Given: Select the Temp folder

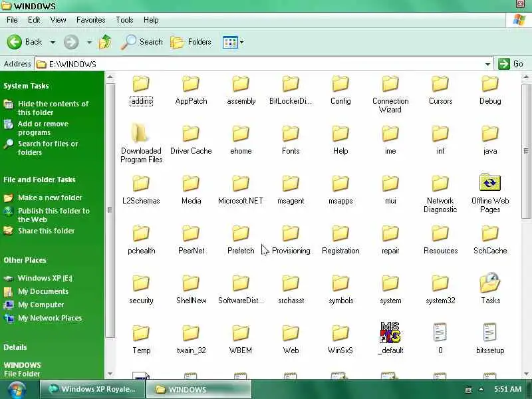Looking at the screenshot, I should pyautogui.click(x=141, y=340).
